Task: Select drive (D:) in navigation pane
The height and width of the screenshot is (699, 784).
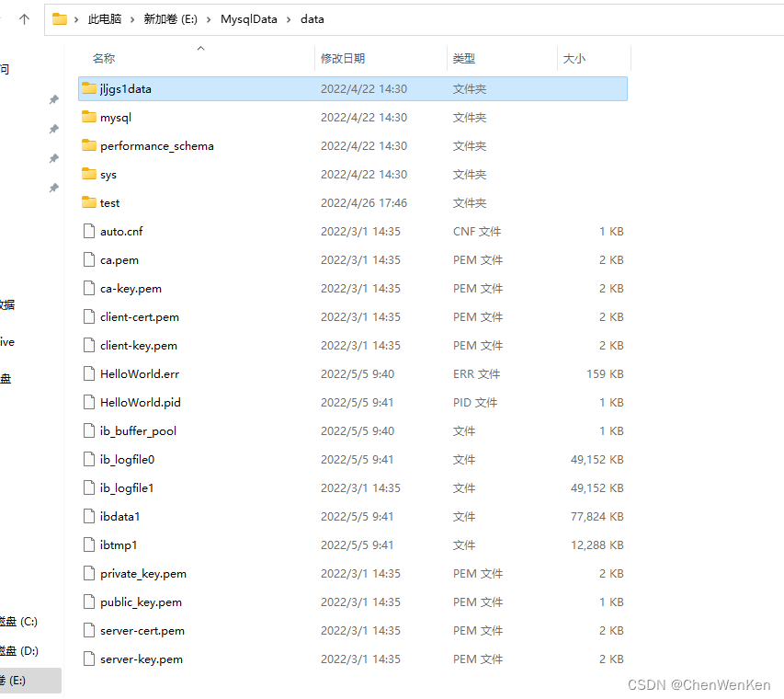Action: point(19,651)
